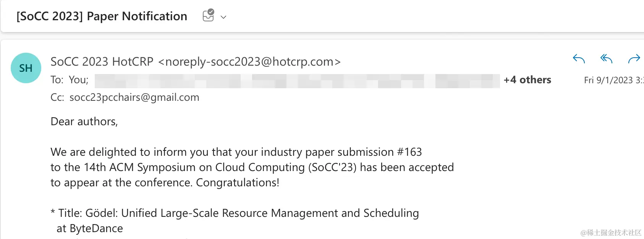Click the "at ByteDance" text line
Image resolution: width=644 pixels, height=239 pixels.
point(90,228)
